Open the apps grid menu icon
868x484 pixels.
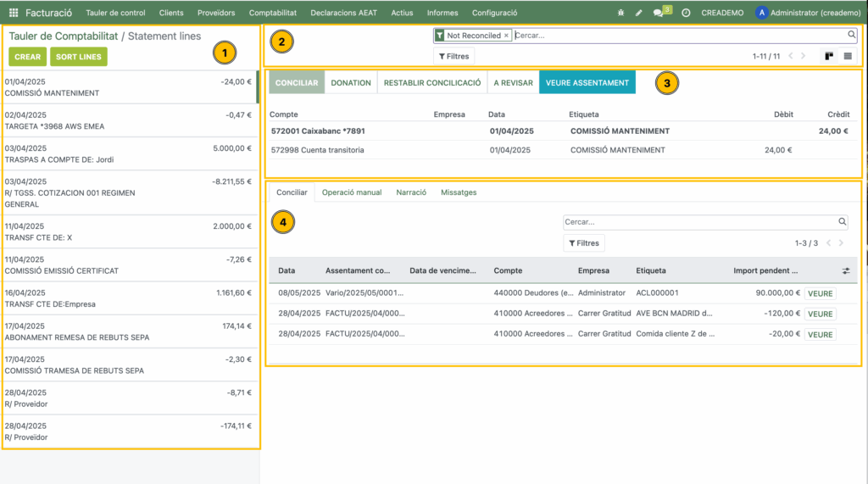pos(14,13)
